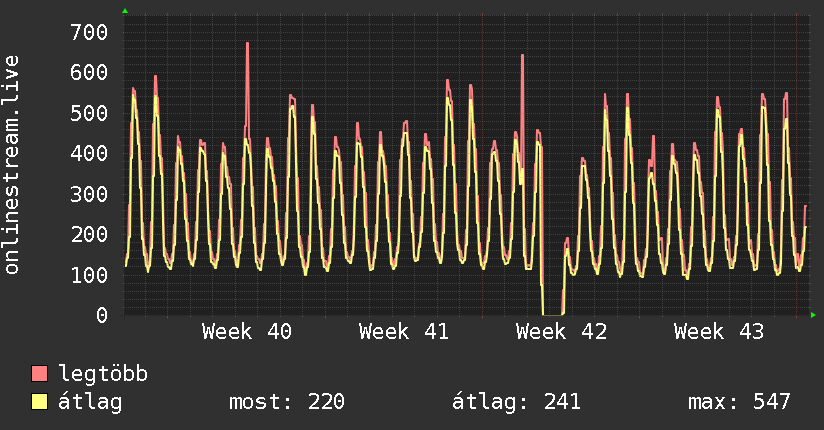
Task: Click the green arrow atop the y-axis
Action: pyautogui.click(x=125, y=11)
